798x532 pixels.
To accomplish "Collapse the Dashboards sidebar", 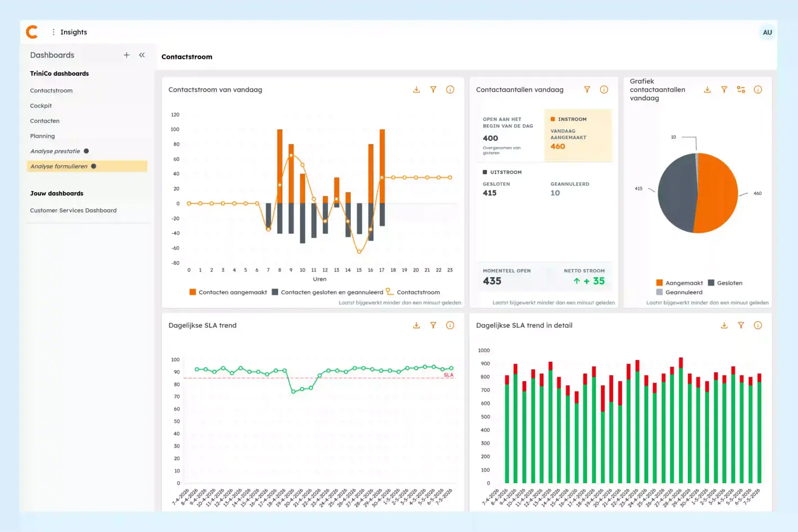I will (x=142, y=55).
